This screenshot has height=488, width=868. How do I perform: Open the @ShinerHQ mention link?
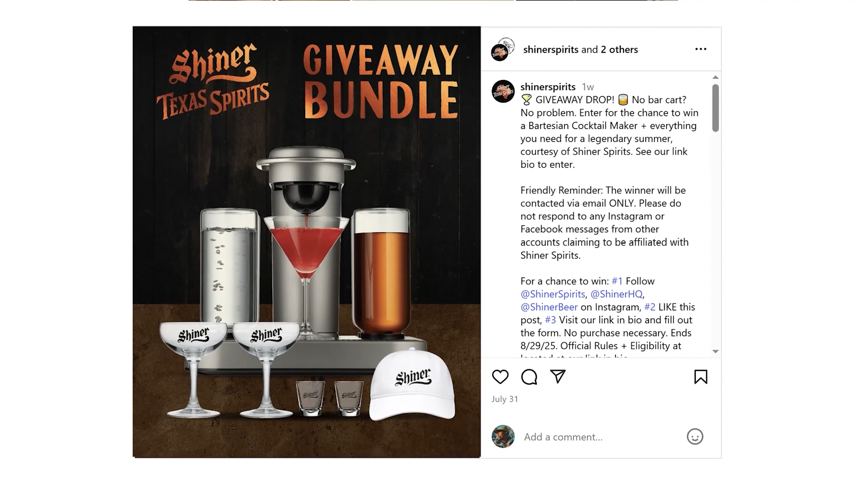(617, 294)
